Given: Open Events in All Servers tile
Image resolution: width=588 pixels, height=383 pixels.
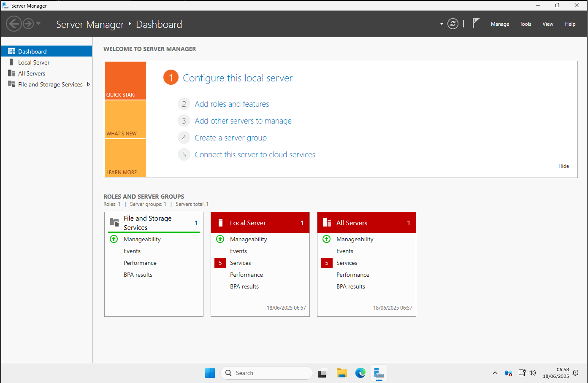Looking at the screenshot, I should tap(345, 251).
